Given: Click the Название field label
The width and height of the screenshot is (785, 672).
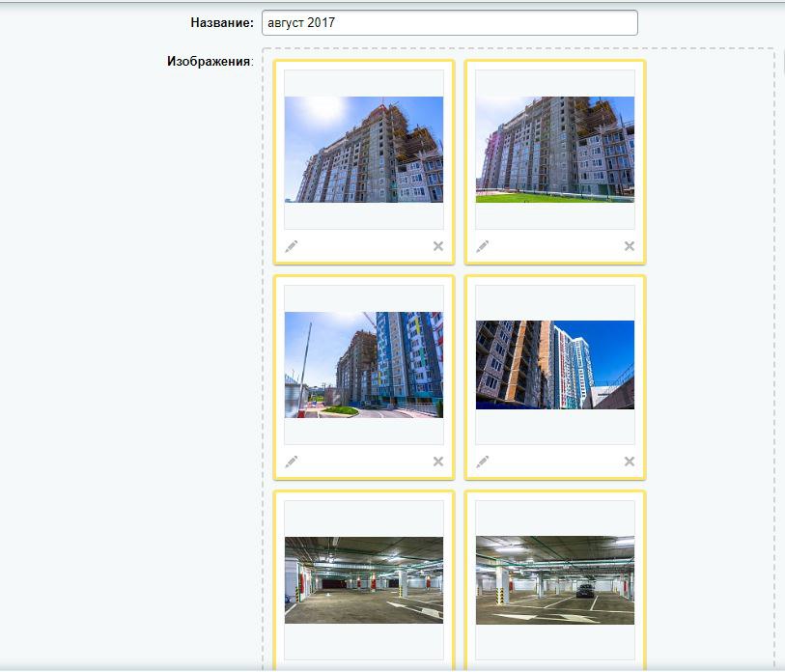Looking at the screenshot, I should pos(221,22).
